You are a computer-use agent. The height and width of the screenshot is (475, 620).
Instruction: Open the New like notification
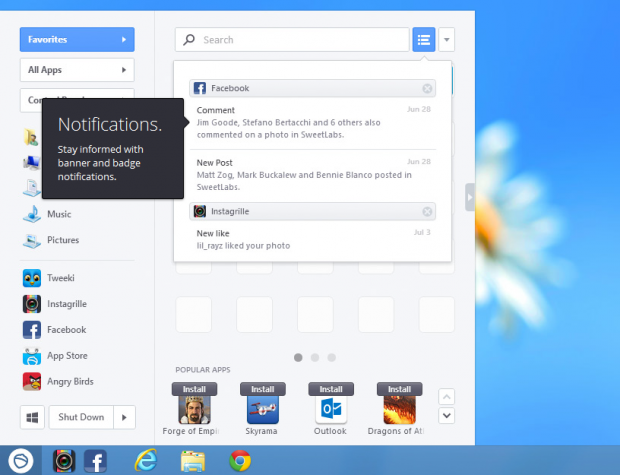coord(313,239)
